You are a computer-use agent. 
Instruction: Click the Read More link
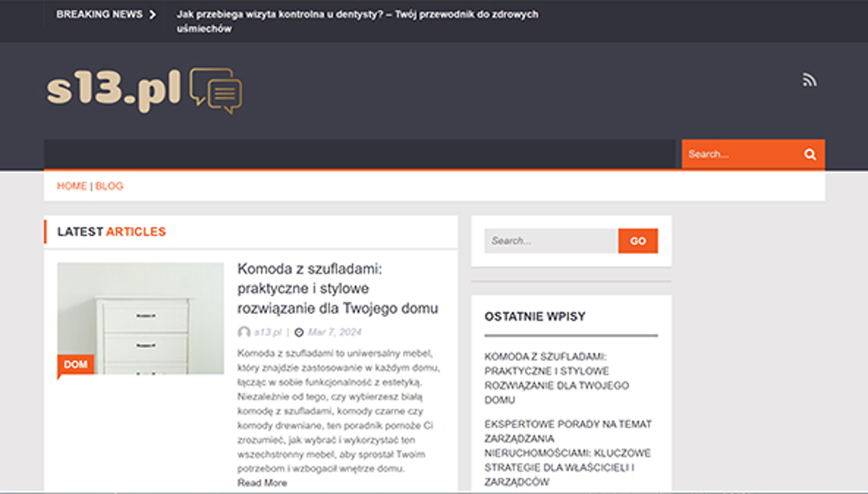pos(262,482)
